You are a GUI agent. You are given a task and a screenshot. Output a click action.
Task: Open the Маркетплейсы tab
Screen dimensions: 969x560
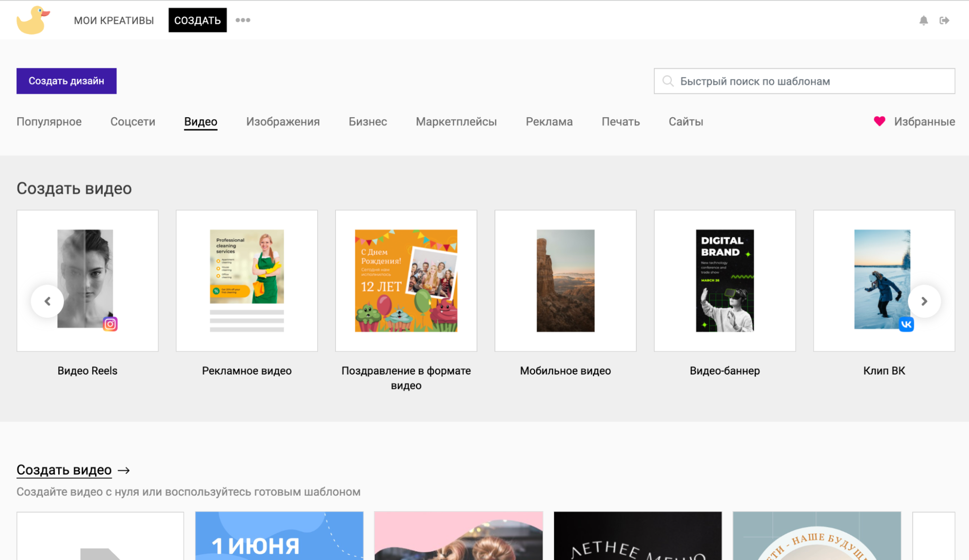(x=456, y=122)
